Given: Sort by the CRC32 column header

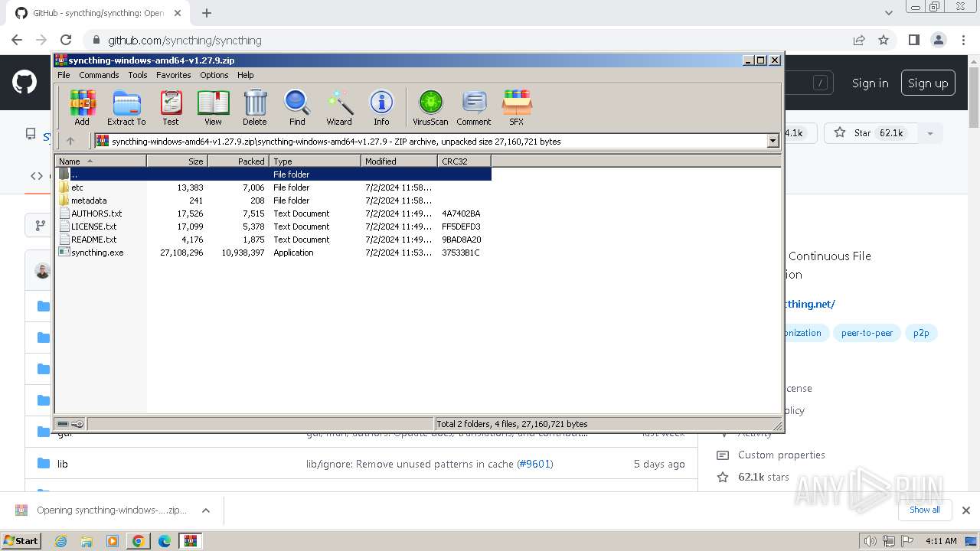Looking at the screenshot, I should tap(464, 161).
